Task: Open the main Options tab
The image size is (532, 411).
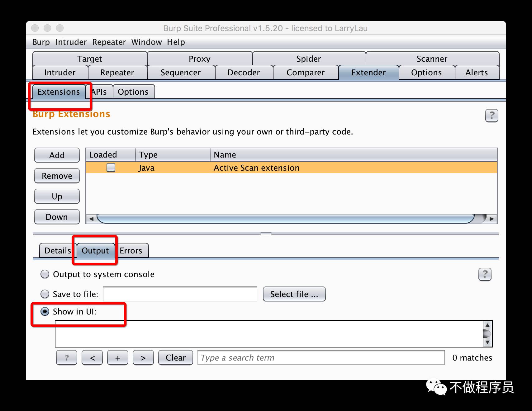Action: coord(426,73)
